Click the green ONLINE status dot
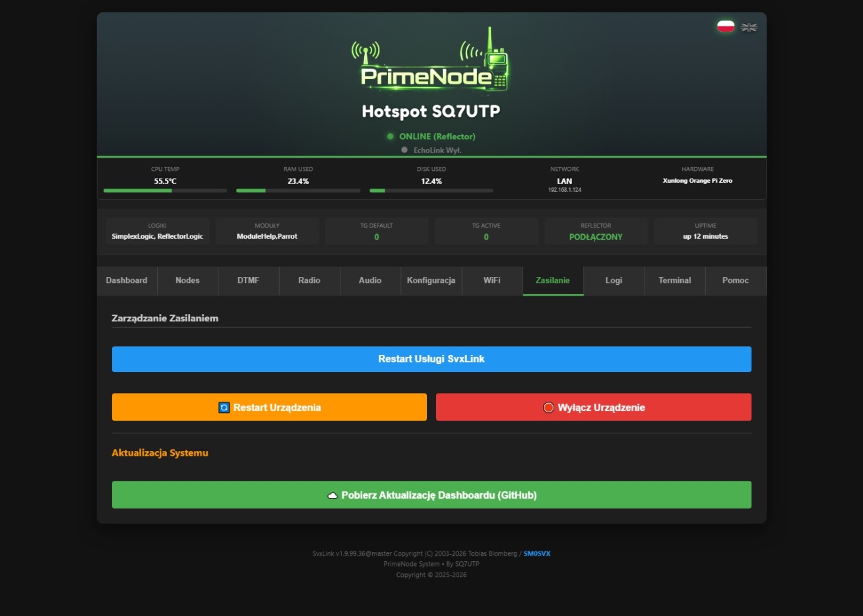The width and height of the screenshot is (863, 616). click(x=391, y=137)
